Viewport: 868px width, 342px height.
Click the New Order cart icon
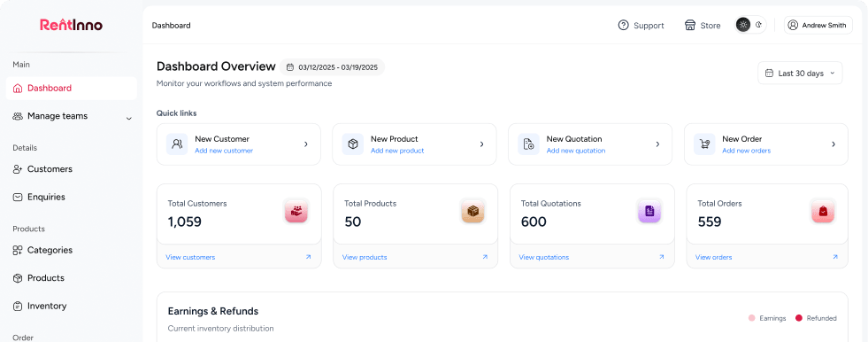[x=704, y=144]
